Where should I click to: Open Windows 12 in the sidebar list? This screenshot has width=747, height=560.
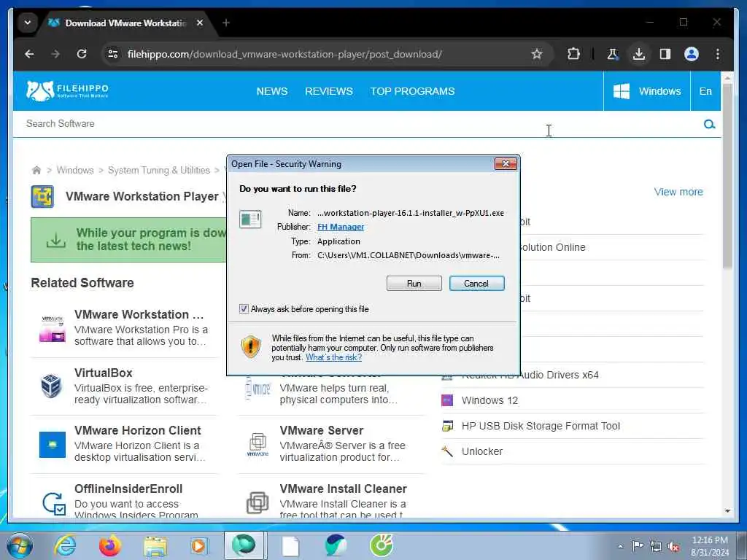click(x=489, y=400)
